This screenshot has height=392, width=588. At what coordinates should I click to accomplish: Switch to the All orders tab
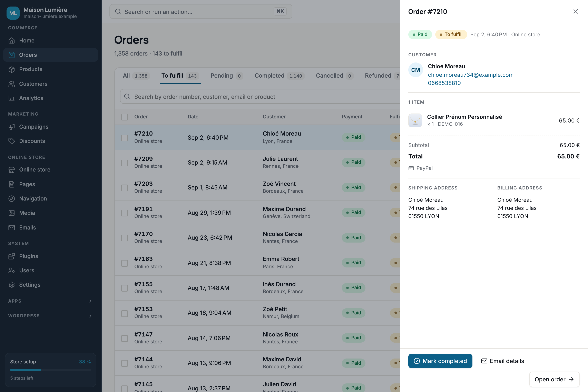tap(136, 76)
